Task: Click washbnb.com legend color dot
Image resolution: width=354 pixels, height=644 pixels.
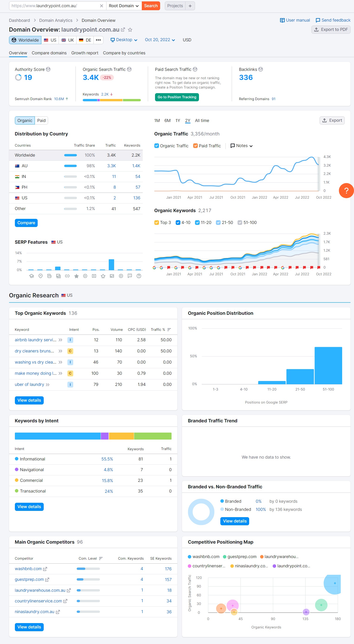Action: point(190,557)
